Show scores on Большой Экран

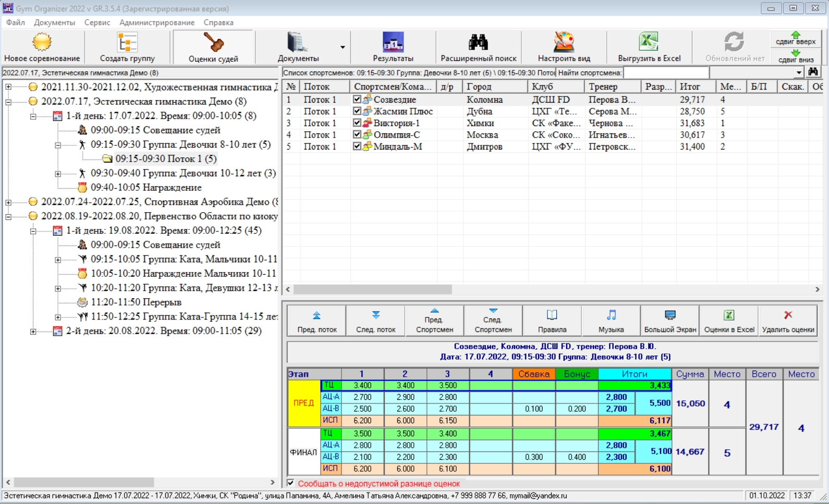click(670, 321)
